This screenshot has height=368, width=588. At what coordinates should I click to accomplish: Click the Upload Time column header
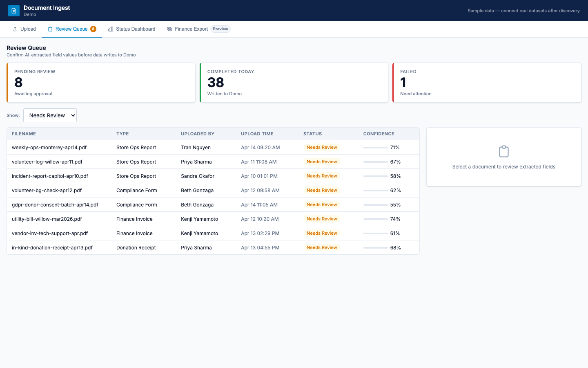click(x=257, y=134)
